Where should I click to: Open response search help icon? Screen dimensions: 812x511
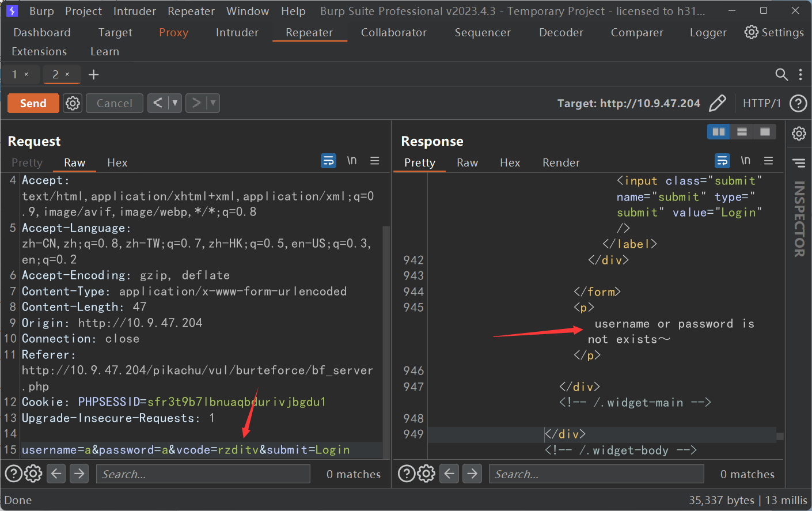tap(407, 474)
